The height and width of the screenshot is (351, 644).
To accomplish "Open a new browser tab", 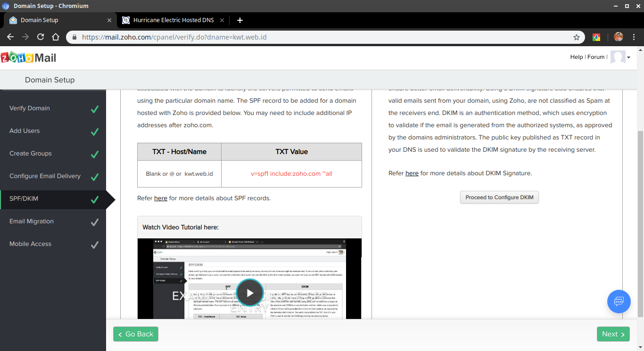I will pos(240,20).
